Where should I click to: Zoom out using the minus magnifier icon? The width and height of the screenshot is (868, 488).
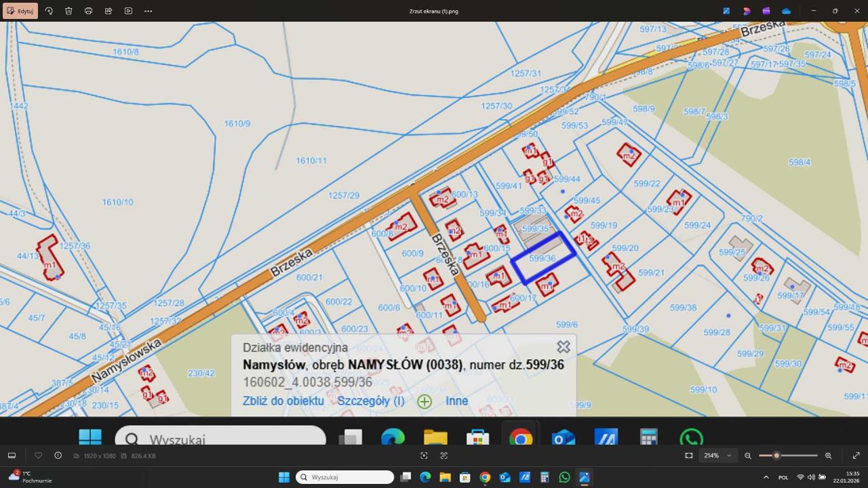click(748, 455)
